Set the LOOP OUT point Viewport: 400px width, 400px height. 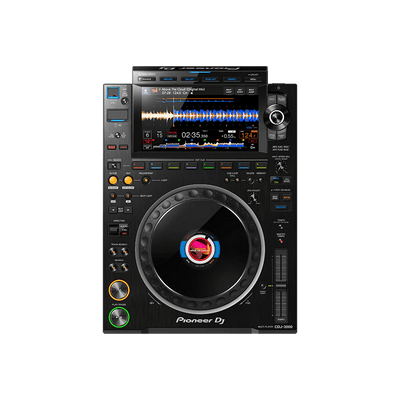[x=128, y=180]
